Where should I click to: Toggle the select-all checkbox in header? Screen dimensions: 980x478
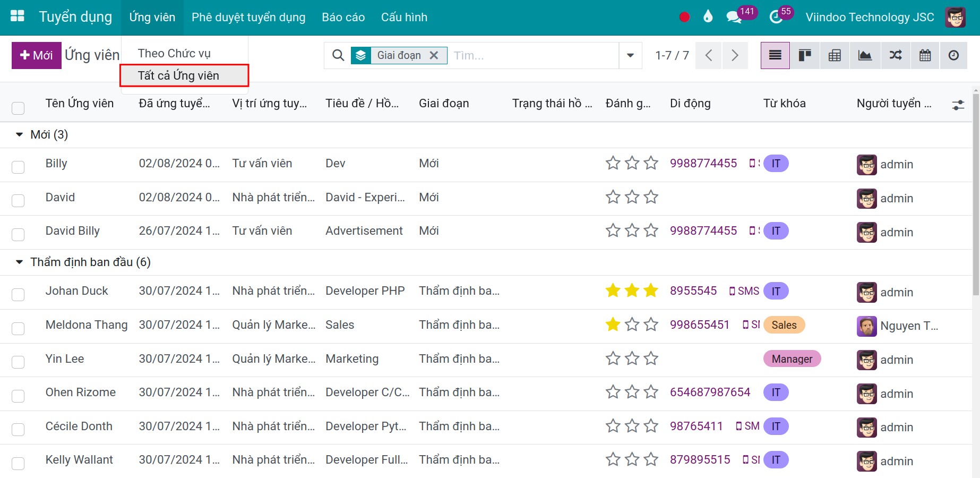18,108
